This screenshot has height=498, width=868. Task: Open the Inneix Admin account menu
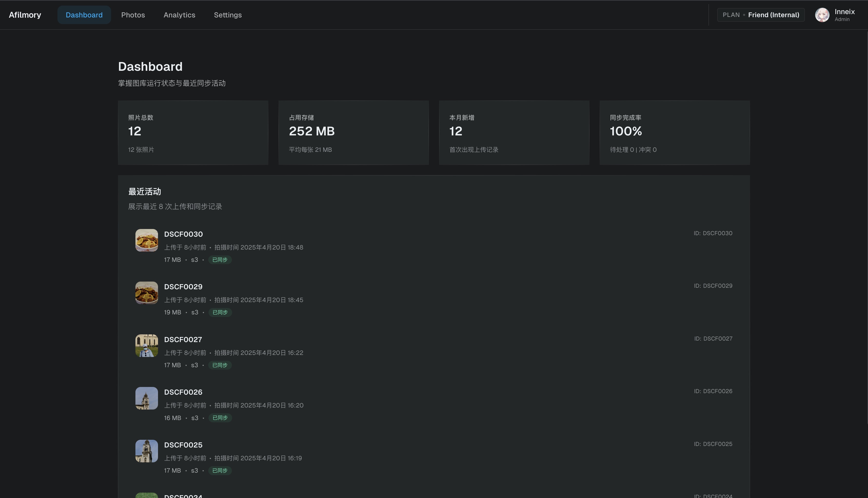click(x=844, y=15)
